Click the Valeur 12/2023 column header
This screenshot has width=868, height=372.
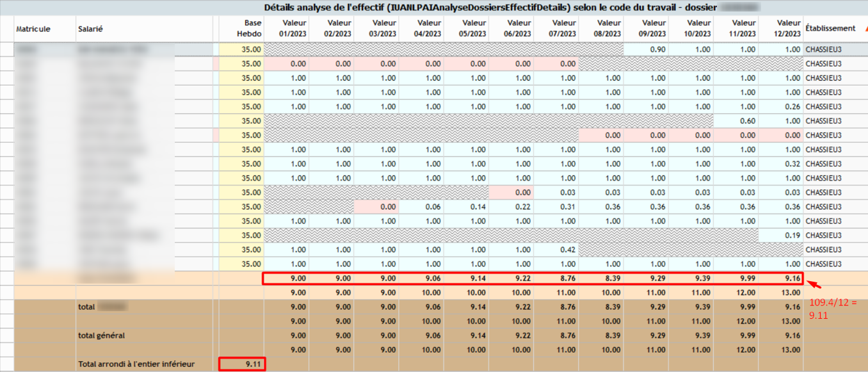[x=787, y=28]
